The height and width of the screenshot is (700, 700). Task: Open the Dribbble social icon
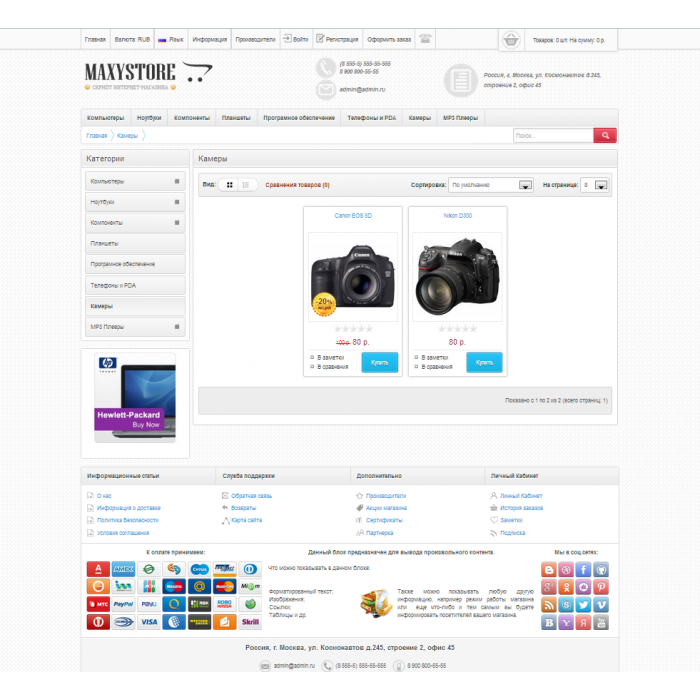pyautogui.click(x=566, y=570)
